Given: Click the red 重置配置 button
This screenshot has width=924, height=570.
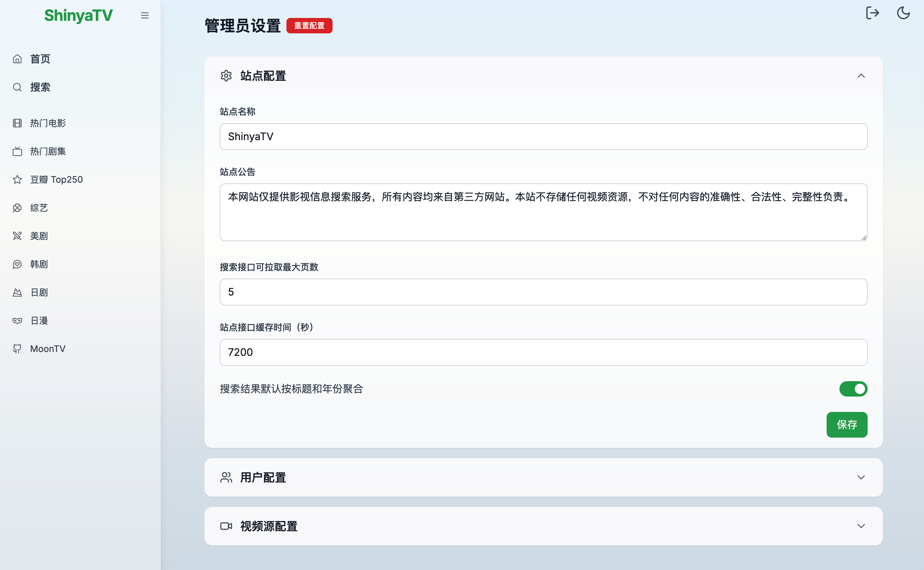Looking at the screenshot, I should click(x=309, y=26).
